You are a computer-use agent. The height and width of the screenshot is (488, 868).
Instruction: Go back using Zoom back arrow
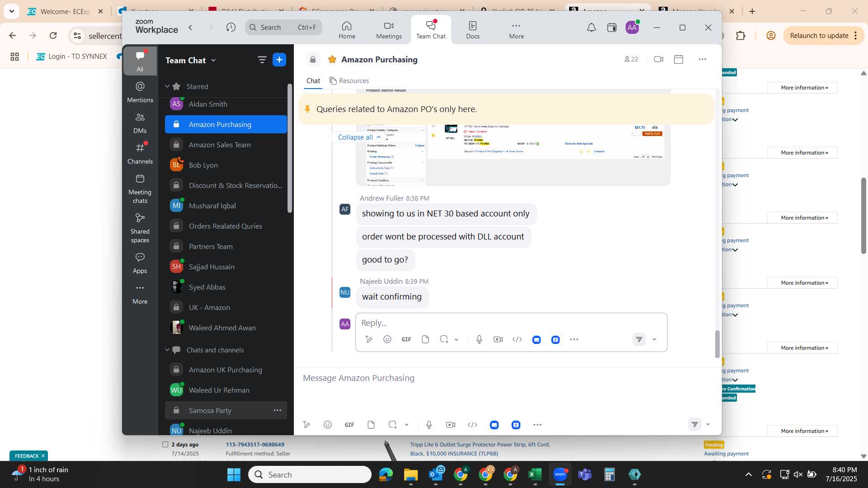coord(191,28)
